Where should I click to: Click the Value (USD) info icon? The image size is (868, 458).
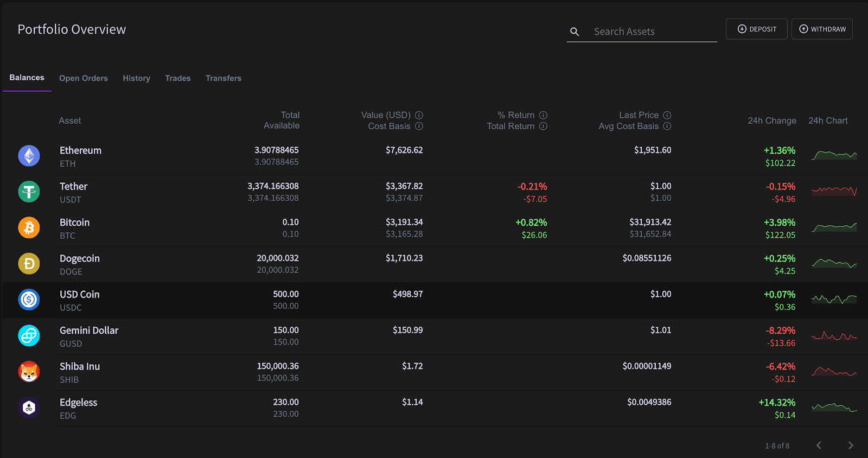(419, 115)
